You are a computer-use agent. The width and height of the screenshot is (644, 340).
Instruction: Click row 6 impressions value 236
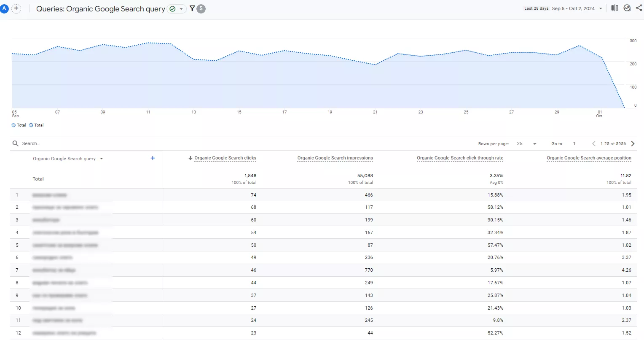(369, 257)
